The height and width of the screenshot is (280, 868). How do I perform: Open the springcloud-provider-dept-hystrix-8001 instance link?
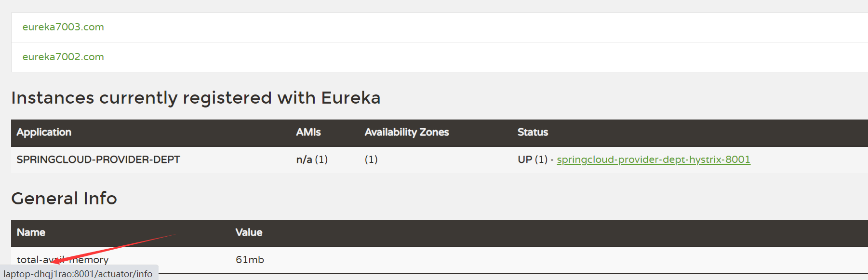click(653, 160)
